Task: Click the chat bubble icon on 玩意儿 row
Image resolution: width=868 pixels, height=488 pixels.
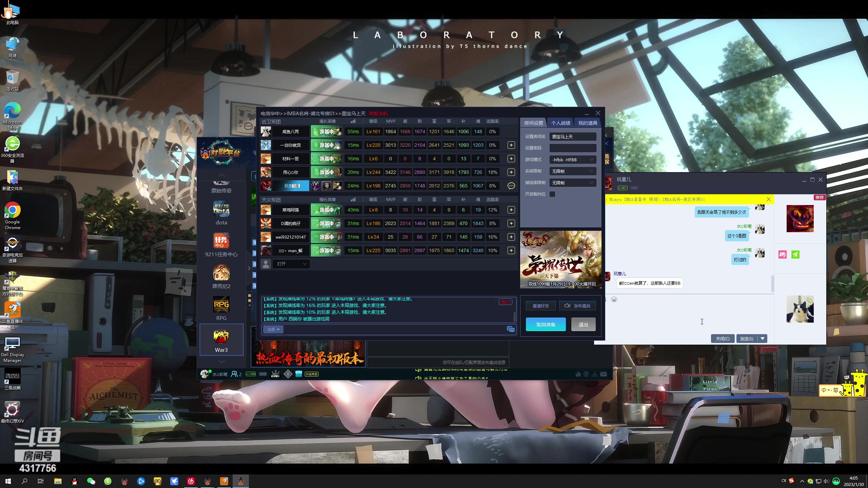Action: point(511,186)
